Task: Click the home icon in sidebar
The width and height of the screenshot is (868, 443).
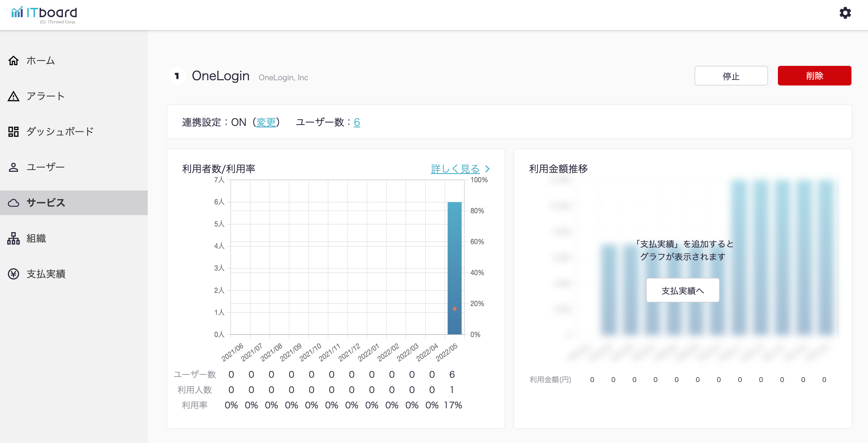Action: click(x=13, y=61)
